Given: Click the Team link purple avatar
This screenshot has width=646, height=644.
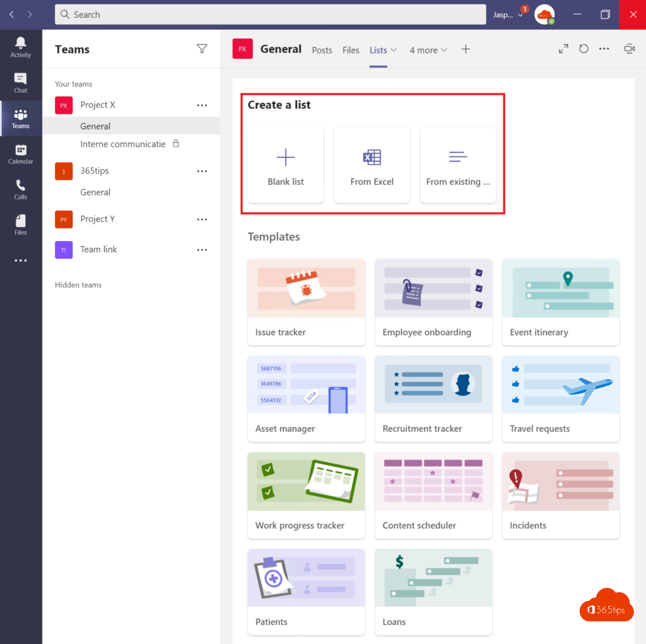Looking at the screenshot, I should pyautogui.click(x=64, y=250).
